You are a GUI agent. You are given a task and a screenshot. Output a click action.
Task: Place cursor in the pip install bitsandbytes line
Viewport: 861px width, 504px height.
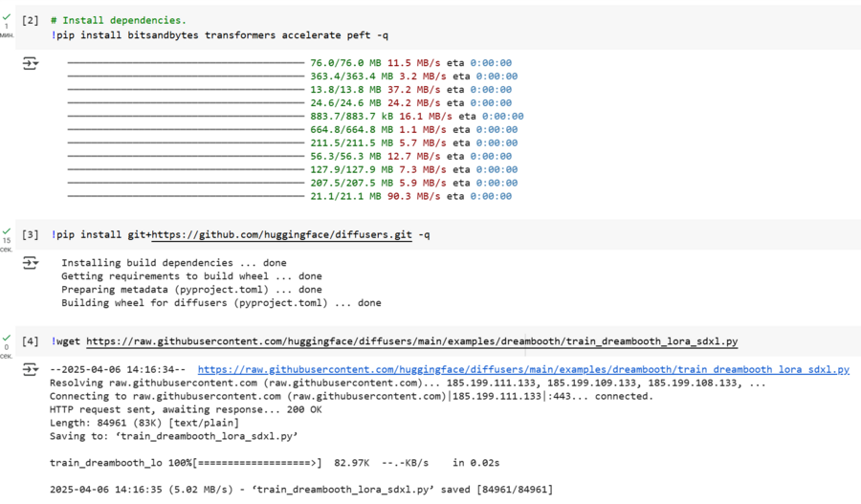pos(220,35)
